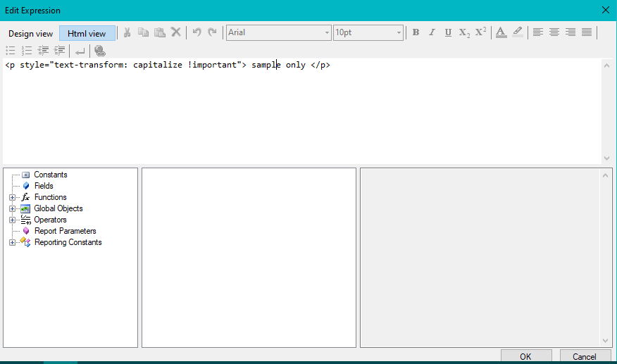Screen dimensions: 617x364
Task: Click inside the HTML expression editor
Action: click(x=302, y=111)
